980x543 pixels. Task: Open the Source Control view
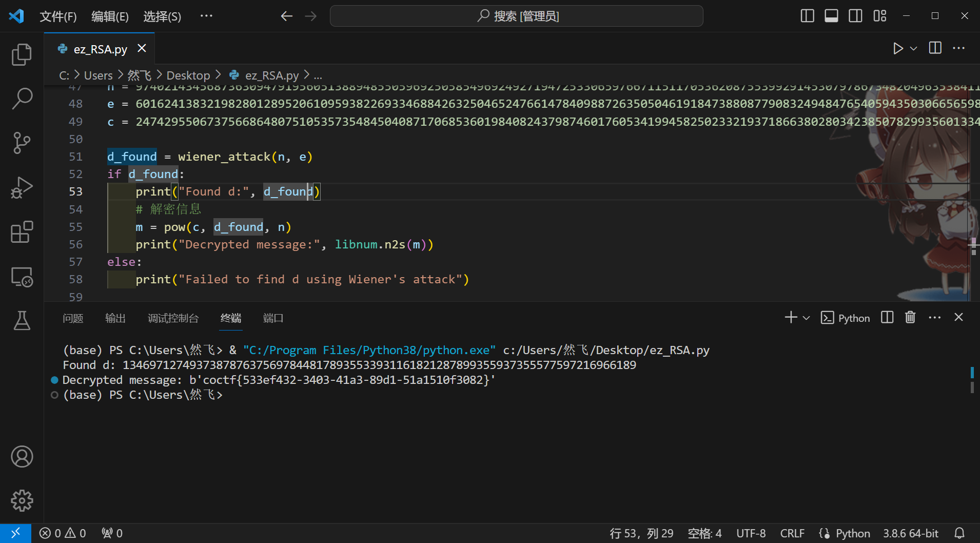[x=22, y=143]
